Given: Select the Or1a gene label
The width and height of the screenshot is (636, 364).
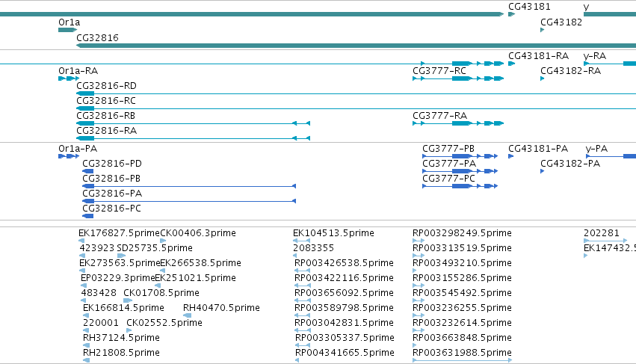Looking at the screenshot, I should pyautogui.click(x=69, y=22).
